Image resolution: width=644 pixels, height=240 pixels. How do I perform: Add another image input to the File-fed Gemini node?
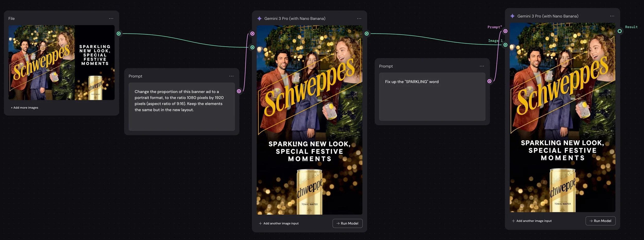279,223
